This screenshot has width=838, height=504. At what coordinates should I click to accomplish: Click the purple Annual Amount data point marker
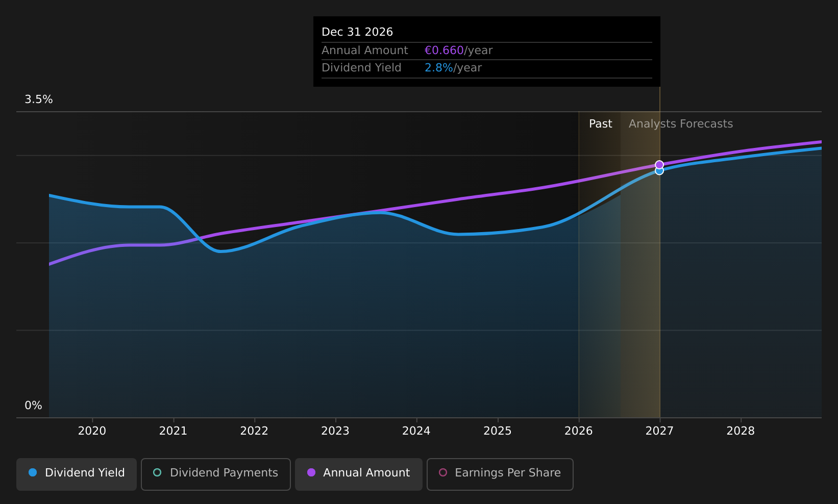pos(659,165)
